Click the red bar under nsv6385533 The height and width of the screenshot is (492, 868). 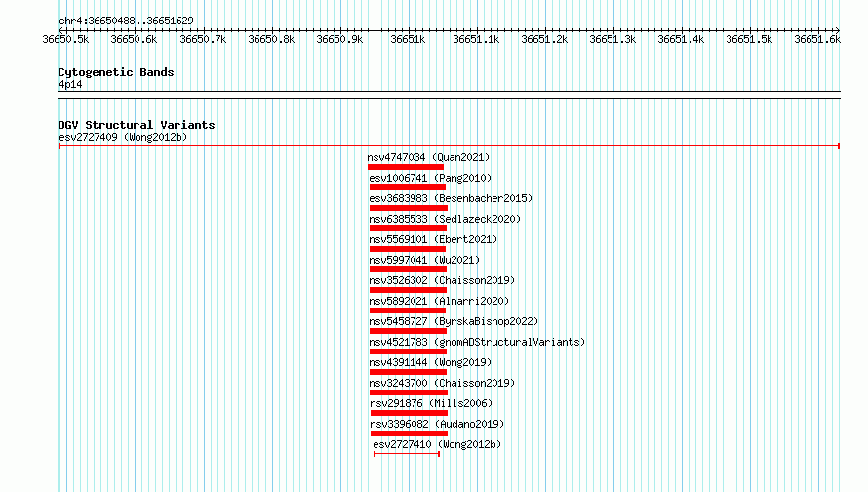coord(408,228)
